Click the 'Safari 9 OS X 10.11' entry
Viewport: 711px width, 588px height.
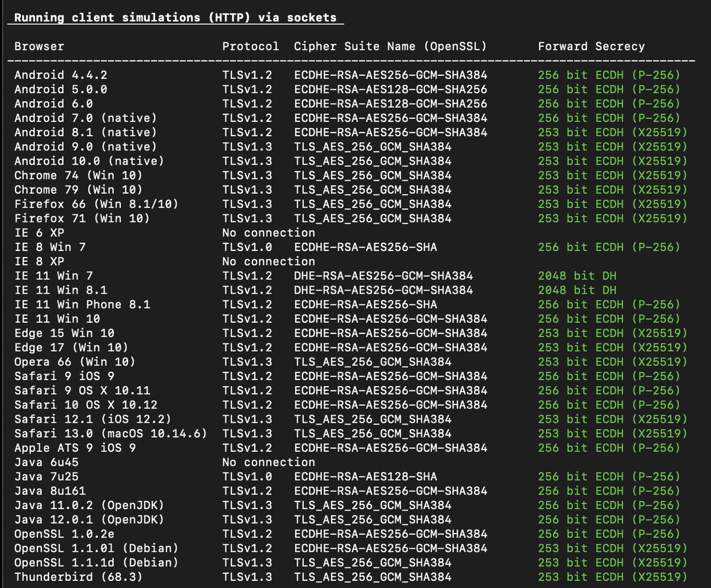[82, 390]
